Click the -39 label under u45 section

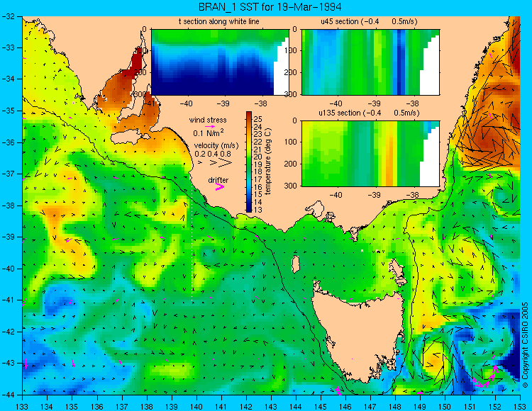point(375,103)
